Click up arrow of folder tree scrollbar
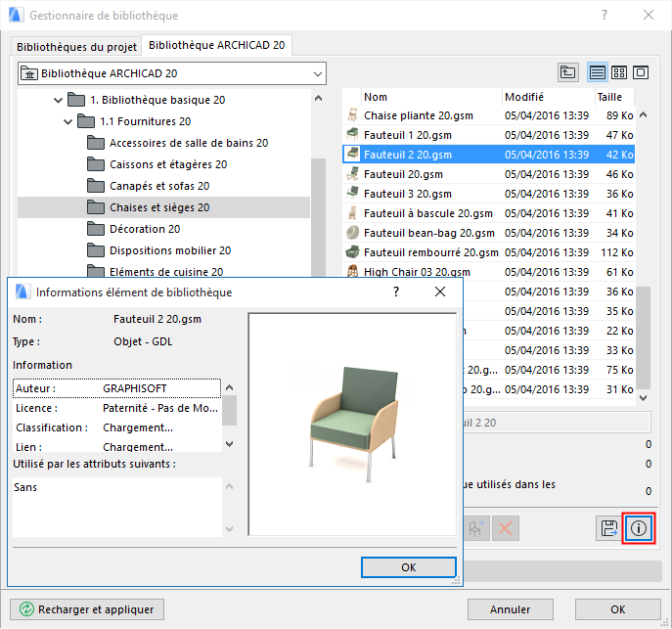The image size is (672, 629). click(318, 98)
